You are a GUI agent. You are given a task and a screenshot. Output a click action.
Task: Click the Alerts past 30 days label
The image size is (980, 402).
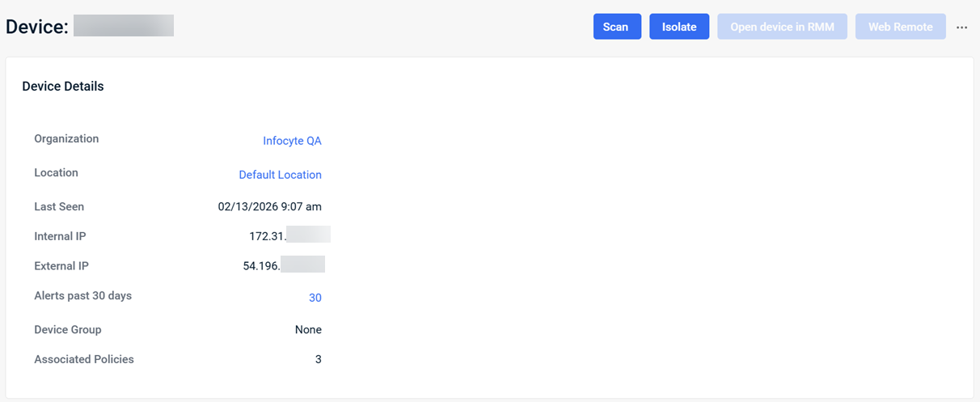tap(82, 296)
